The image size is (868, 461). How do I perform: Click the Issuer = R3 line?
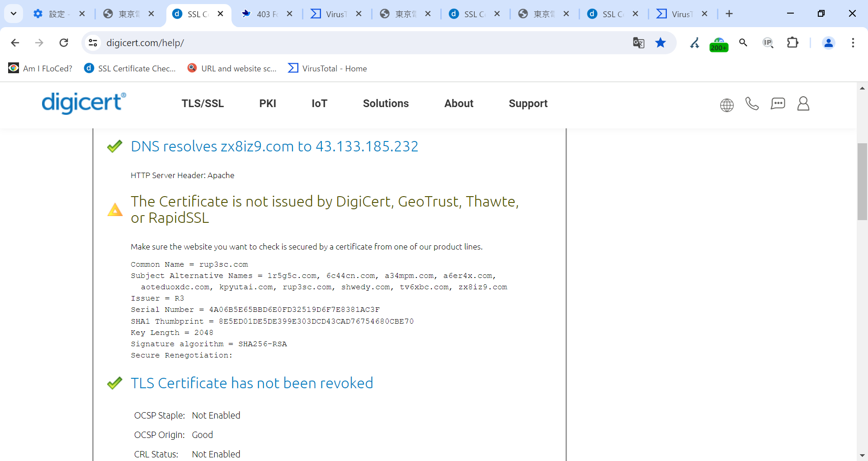tap(157, 298)
